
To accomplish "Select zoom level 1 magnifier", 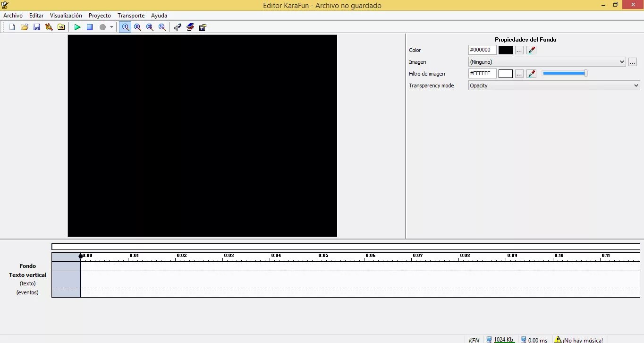I will coord(125,27).
